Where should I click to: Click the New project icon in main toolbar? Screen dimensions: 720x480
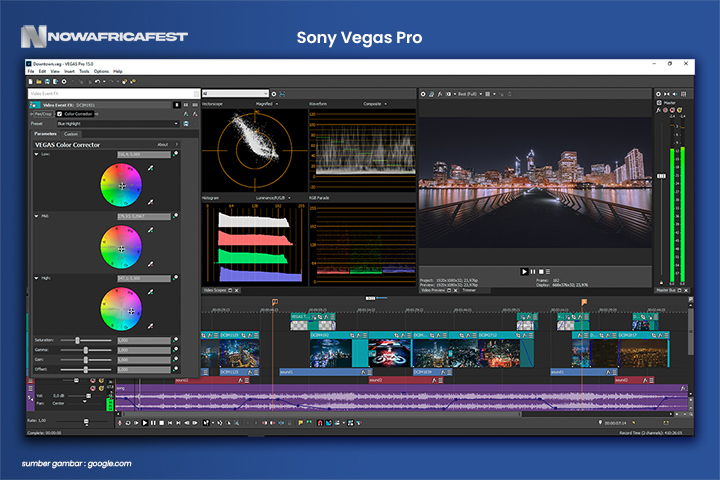click(x=31, y=82)
